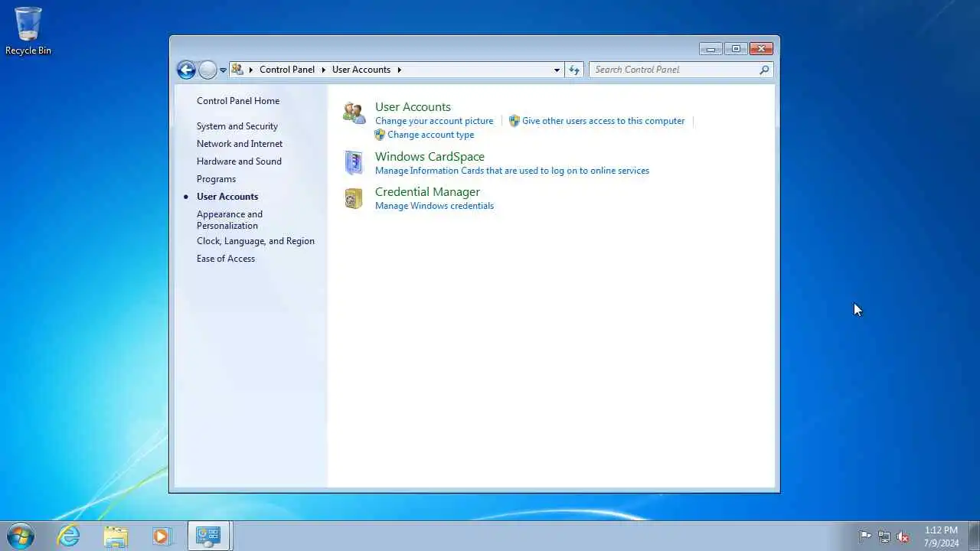Click the greyed Forward arrow button
This screenshot has height=551, width=980.
point(207,70)
